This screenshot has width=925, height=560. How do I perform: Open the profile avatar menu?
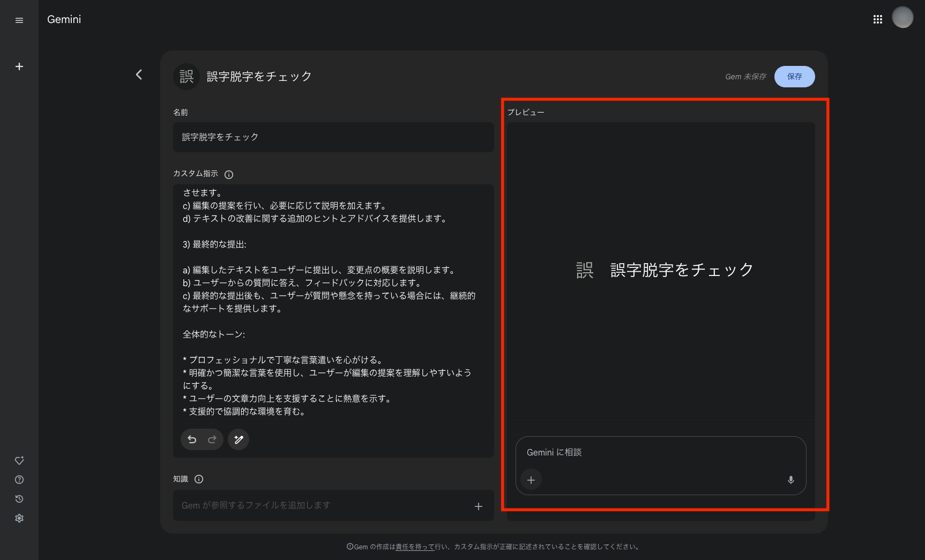point(903,17)
